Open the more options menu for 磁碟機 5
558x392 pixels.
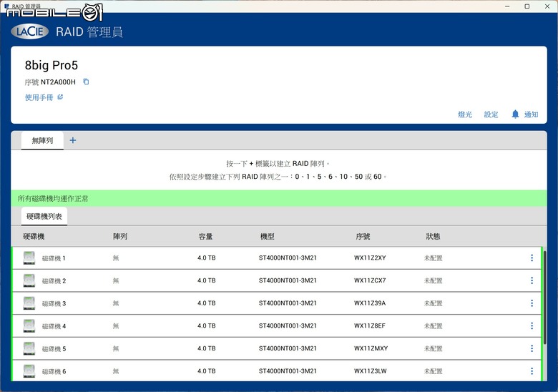[532, 348]
